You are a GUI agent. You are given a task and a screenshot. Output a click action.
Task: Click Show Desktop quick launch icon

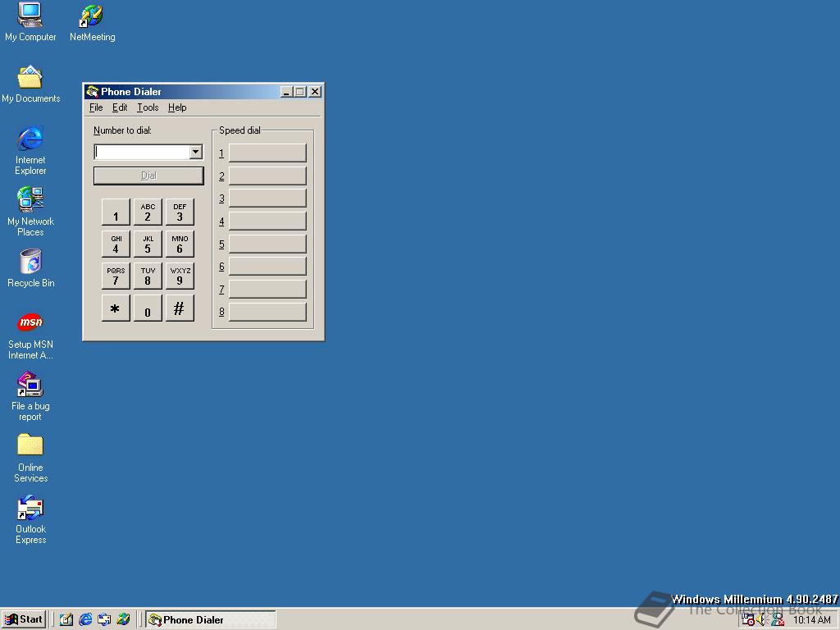point(66,619)
